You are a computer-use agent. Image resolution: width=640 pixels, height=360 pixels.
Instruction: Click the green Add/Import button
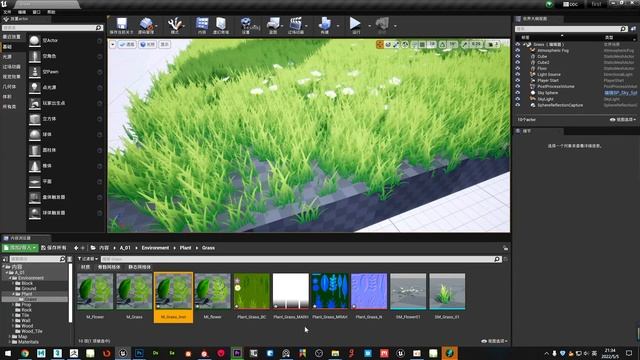[20, 248]
